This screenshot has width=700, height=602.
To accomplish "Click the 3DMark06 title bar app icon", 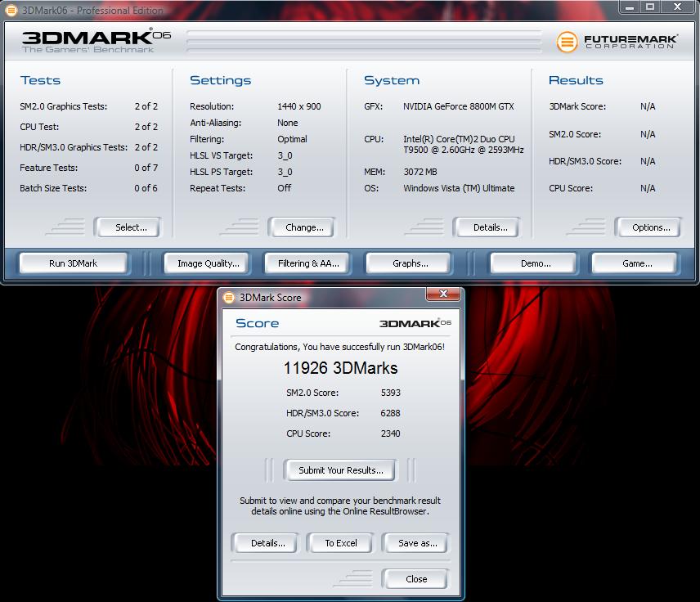I will (11, 10).
